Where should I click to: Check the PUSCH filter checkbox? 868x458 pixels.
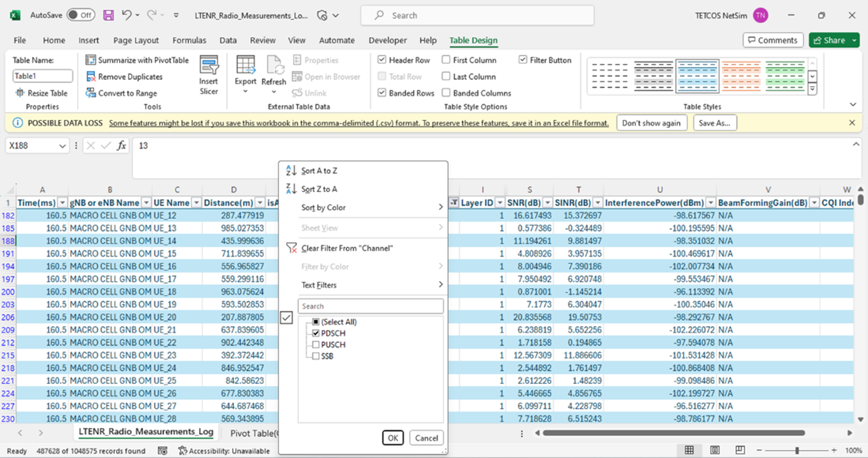click(316, 345)
